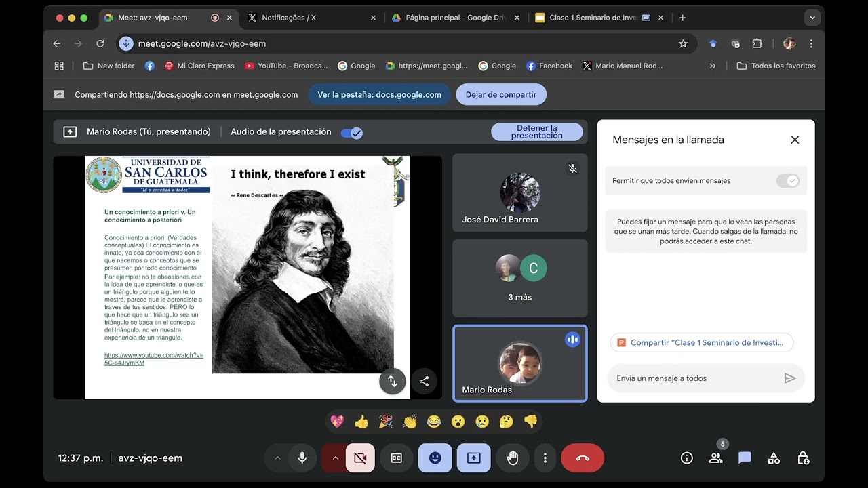This screenshot has height=488, width=868.
Task: Open the YouTube link in the slide
Action: tap(154, 359)
